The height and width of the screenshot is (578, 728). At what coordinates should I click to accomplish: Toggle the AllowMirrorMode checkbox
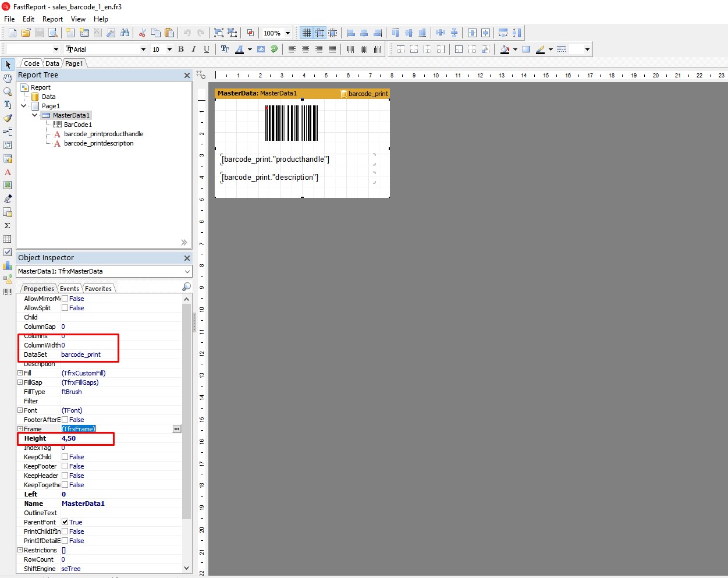(65, 299)
